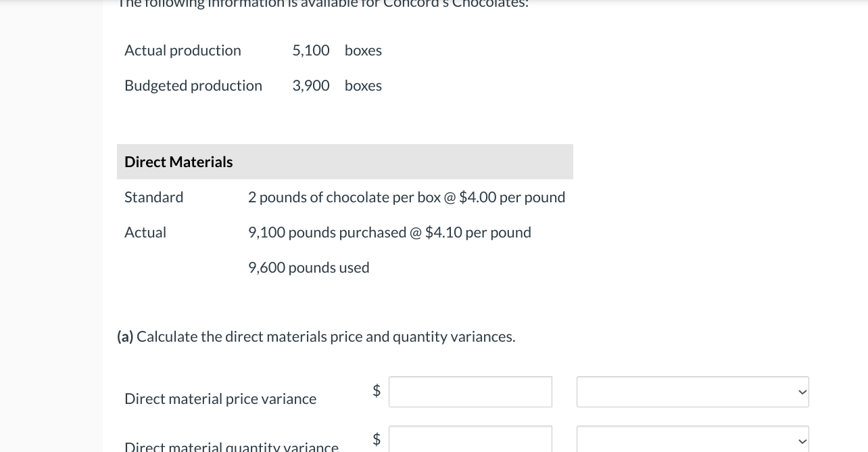Viewport: 868px width, 452px height.
Task: Select the Budgeted production value 3,900
Action: pos(310,85)
